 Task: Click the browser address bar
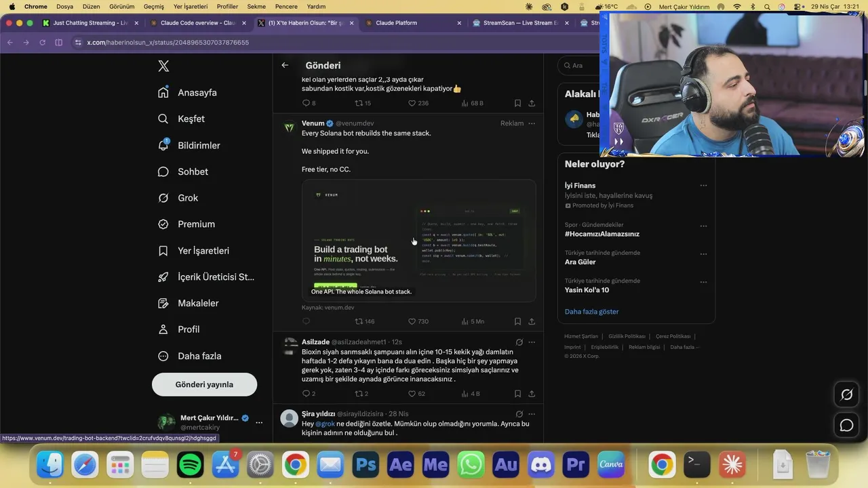point(332,42)
